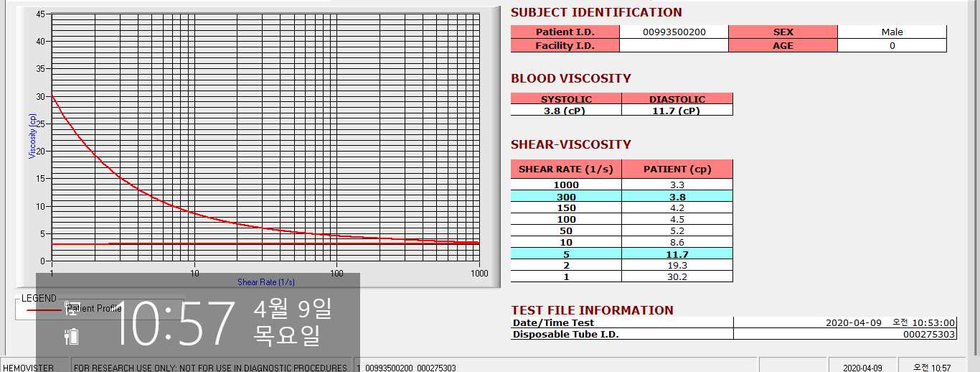This screenshot has height=372, width=980.
Task: Click the HEMOVISTER status bar entry
Action: tap(28, 368)
